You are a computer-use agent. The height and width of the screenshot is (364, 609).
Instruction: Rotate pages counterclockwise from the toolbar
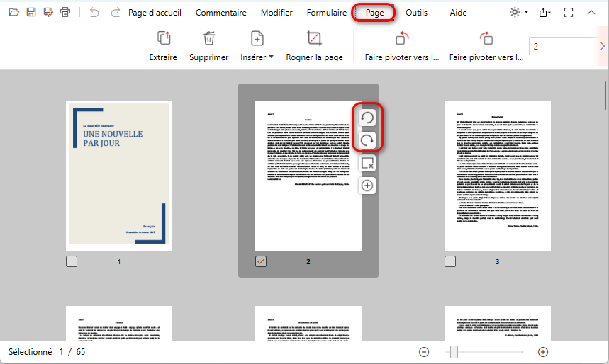tap(402, 46)
